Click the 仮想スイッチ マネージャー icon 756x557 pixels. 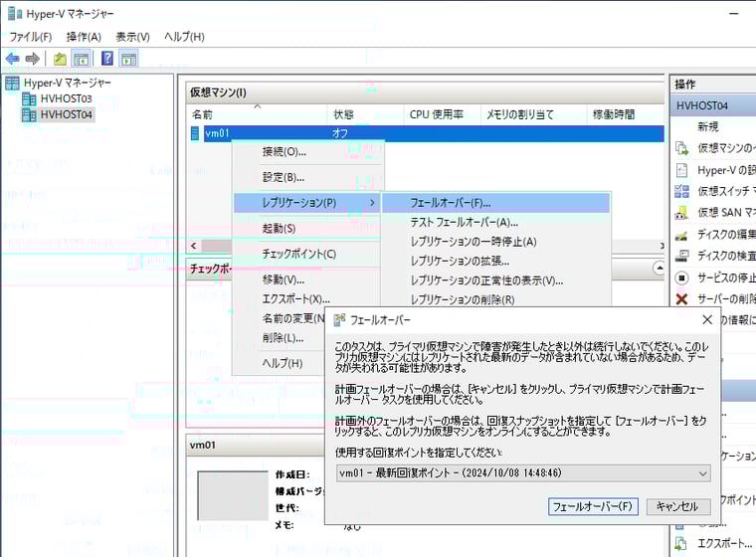pos(681,191)
